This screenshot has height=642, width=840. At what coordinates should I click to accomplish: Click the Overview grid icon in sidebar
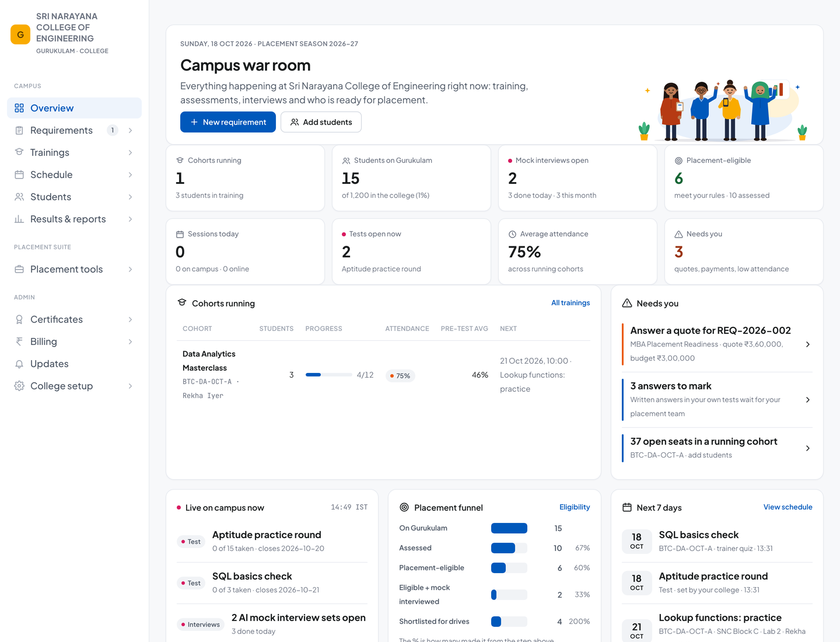(x=19, y=108)
